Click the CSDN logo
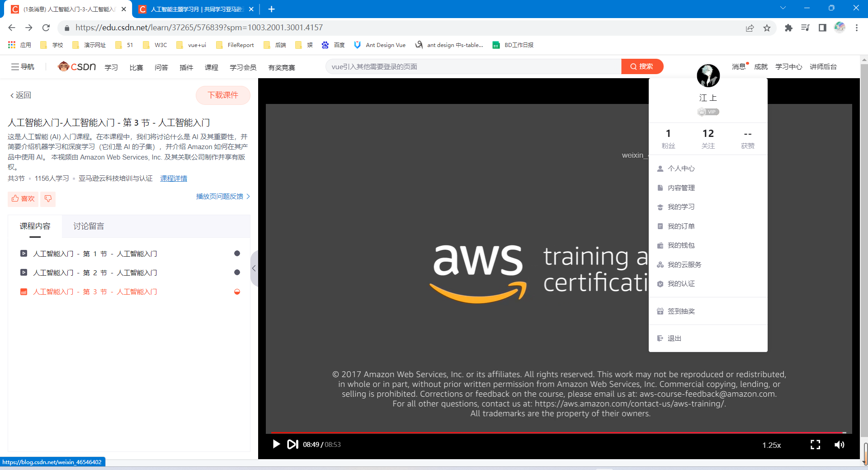This screenshot has height=470, width=868. pos(77,67)
